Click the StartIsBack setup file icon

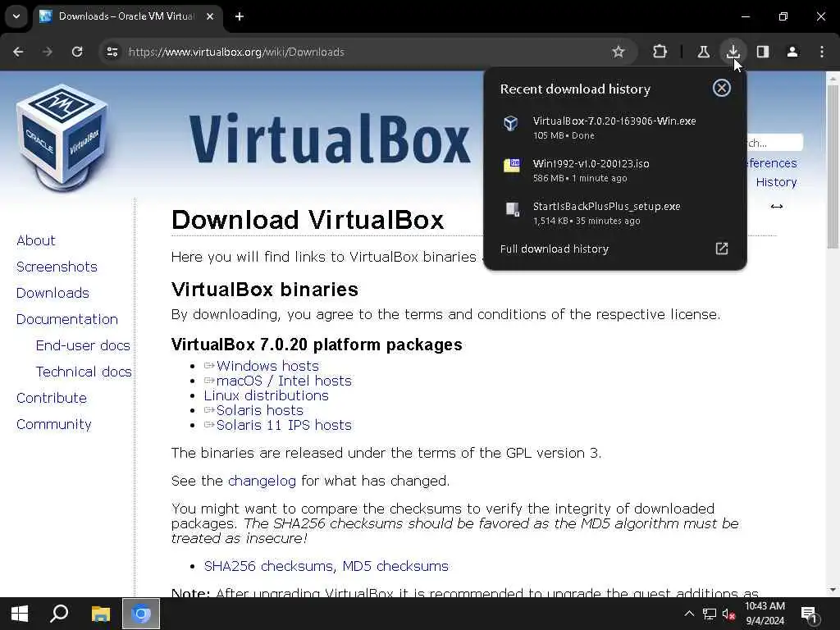512,208
